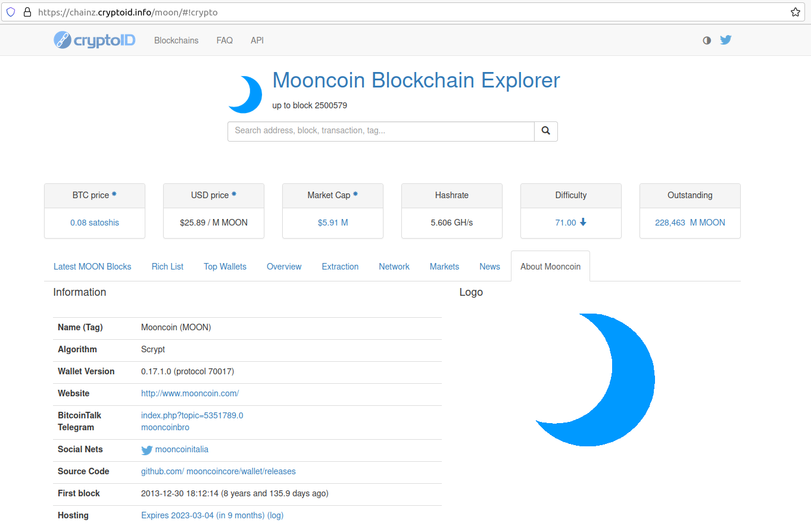Switch to the Extraction tab
This screenshot has width=811, height=532.
tap(340, 267)
